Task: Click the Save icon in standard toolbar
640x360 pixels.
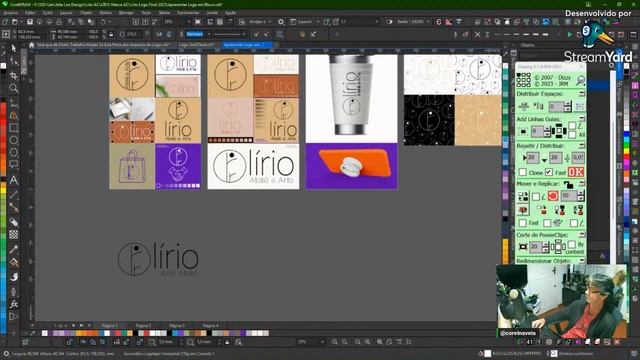Action: click(x=29, y=22)
